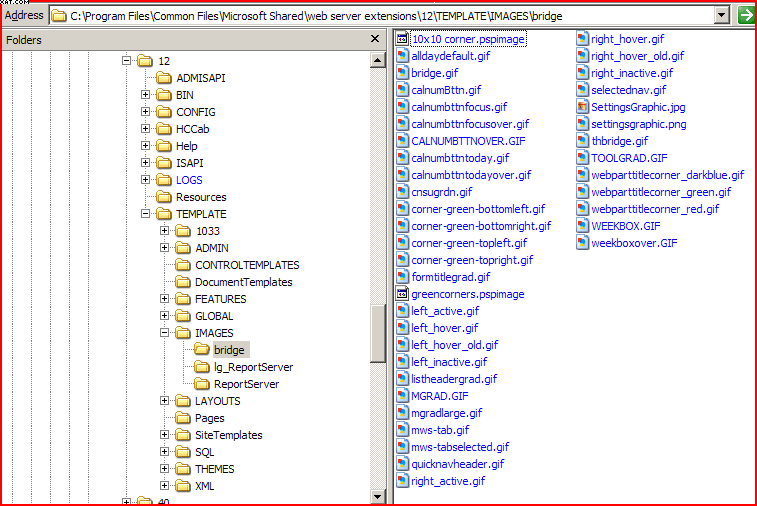Screen dimensions: 757x506
Task: Click the SettingsGraphic.jpg file icon
Action: (x=582, y=107)
